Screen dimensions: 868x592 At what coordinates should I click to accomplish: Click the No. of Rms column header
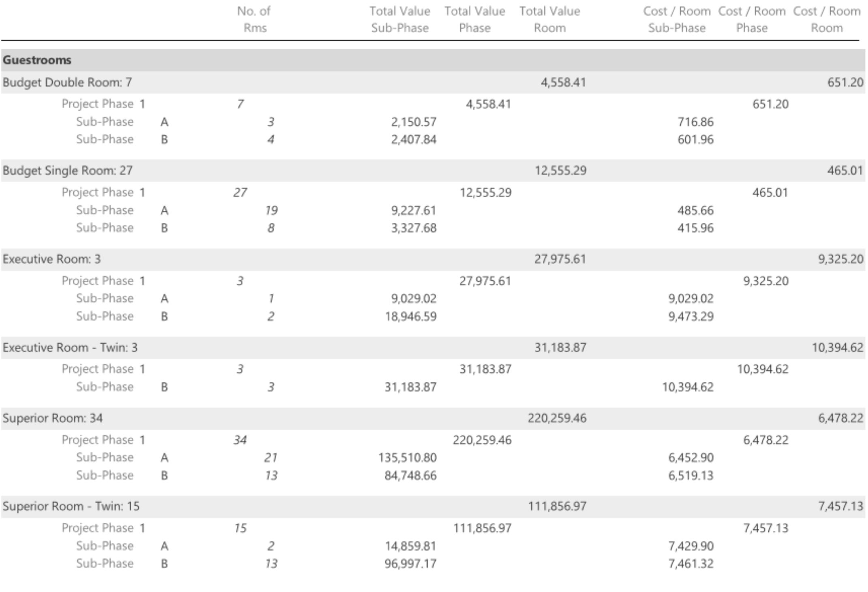(x=254, y=19)
